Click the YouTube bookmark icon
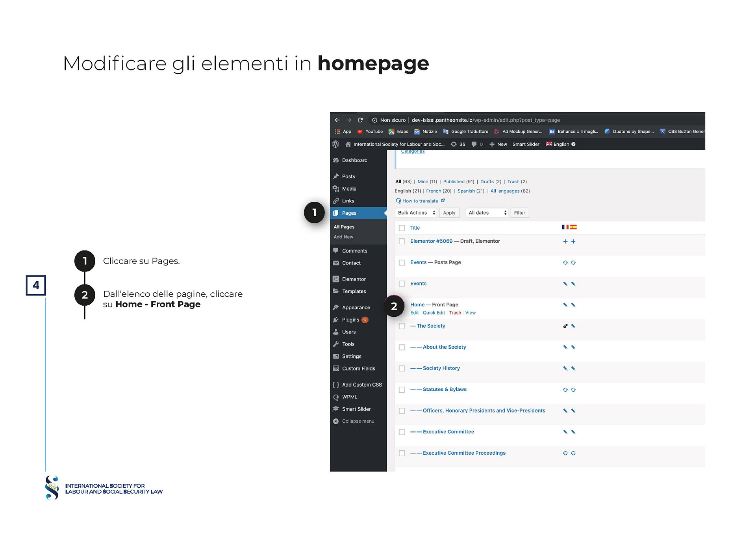The image size is (756, 535). (359, 132)
